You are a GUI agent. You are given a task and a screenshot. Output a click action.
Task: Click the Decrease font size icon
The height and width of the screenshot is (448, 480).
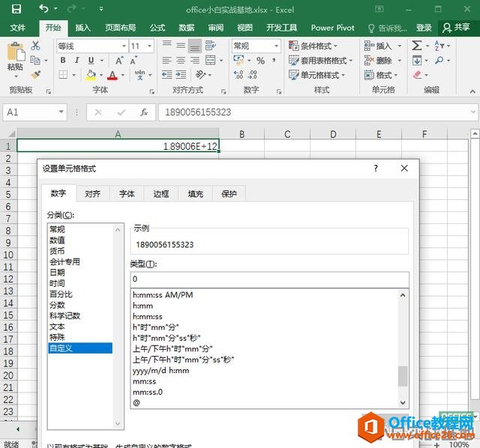pos(133,60)
